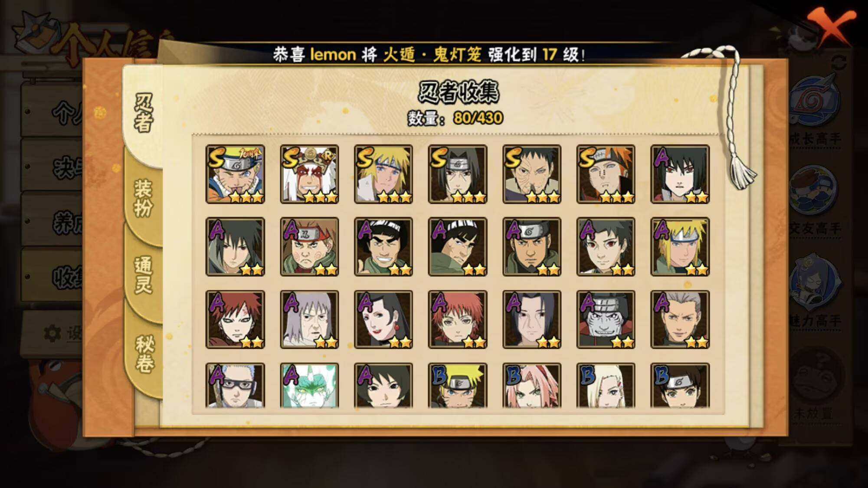Tap the A-rank Gaara ninja icon
Screen dimensions: 868x488
[235, 320]
